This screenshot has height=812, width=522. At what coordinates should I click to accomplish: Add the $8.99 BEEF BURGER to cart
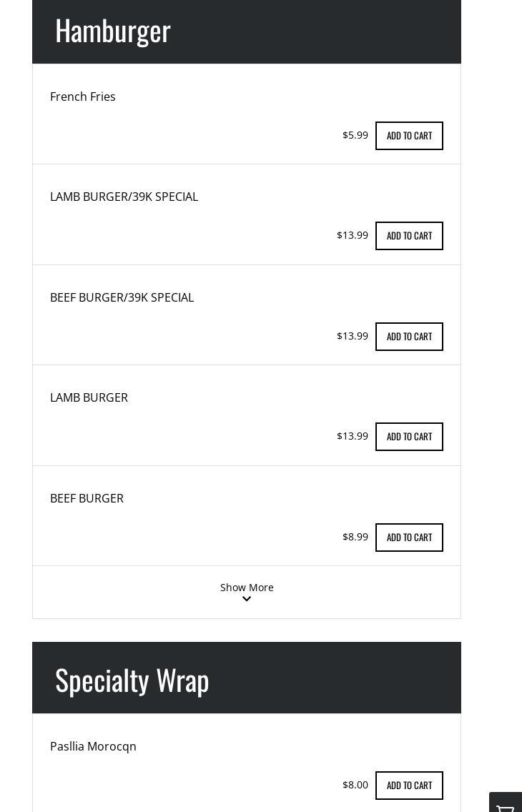(x=409, y=538)
